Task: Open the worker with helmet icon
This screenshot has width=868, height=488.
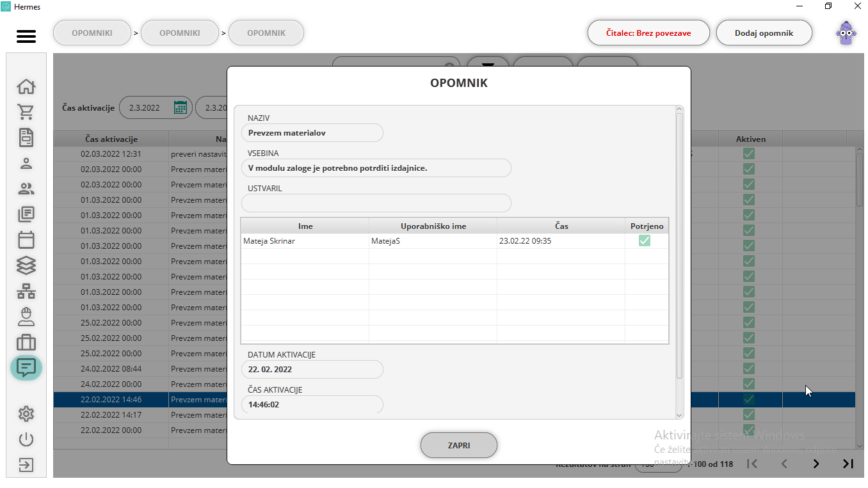Action: coord(26,317)
